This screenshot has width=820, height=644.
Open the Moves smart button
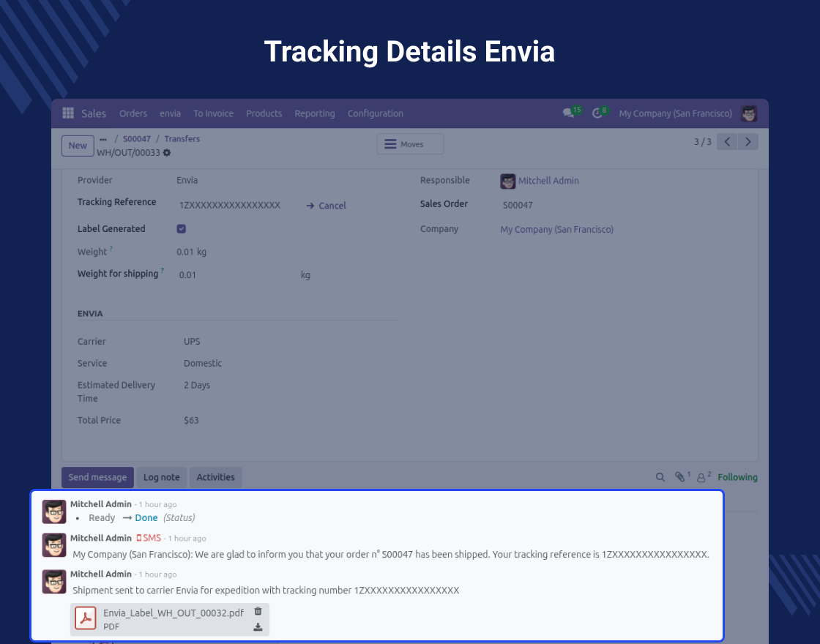(x=410, y=143)
